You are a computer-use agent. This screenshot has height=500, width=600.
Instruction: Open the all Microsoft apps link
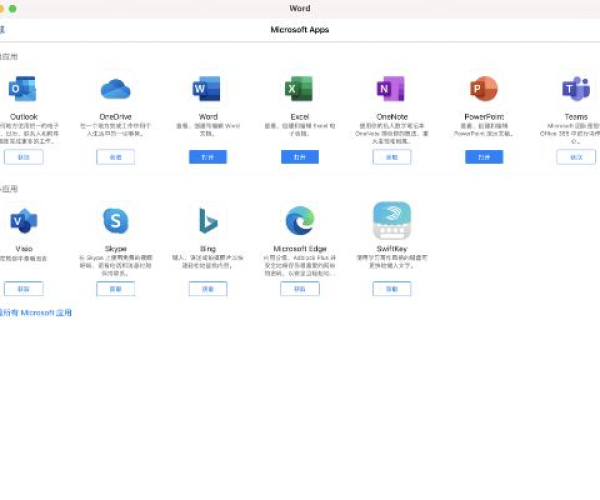(x=36, y=313)
